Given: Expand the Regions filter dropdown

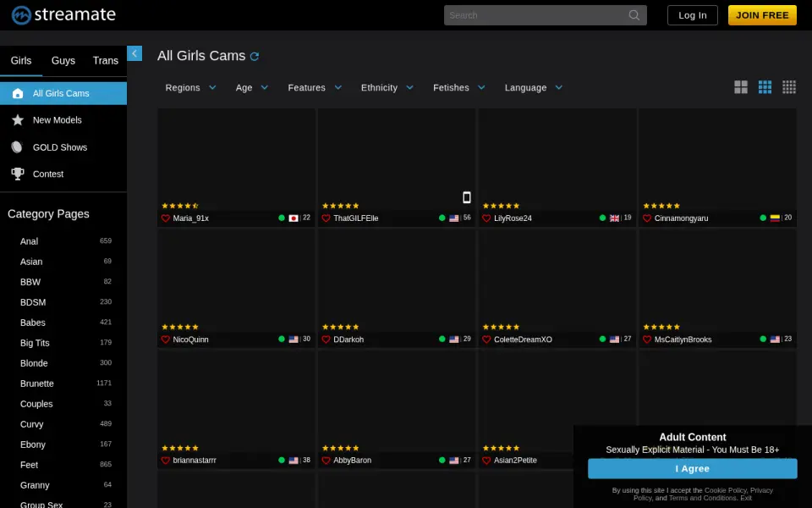Looking at the screenshot, I should coord(190,87).
